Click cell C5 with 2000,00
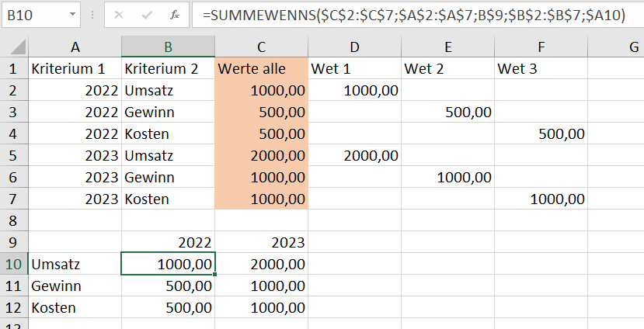 pyautogui.click(x=262, y=155)
